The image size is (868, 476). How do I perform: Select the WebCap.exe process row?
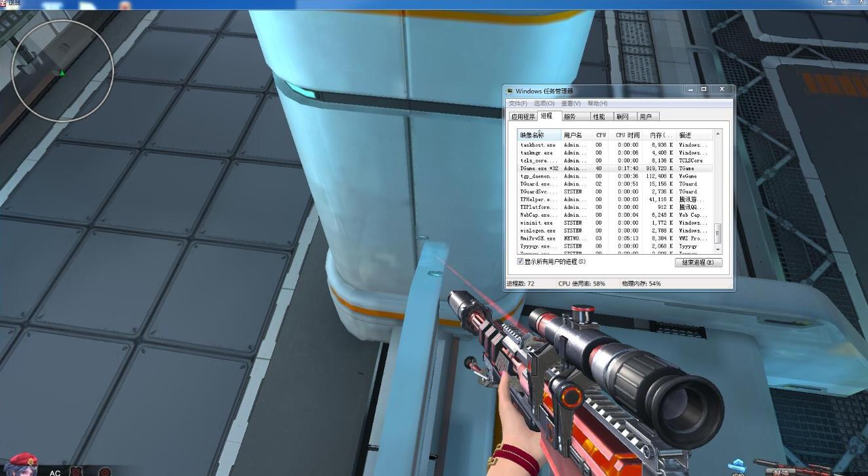(616, 215)
